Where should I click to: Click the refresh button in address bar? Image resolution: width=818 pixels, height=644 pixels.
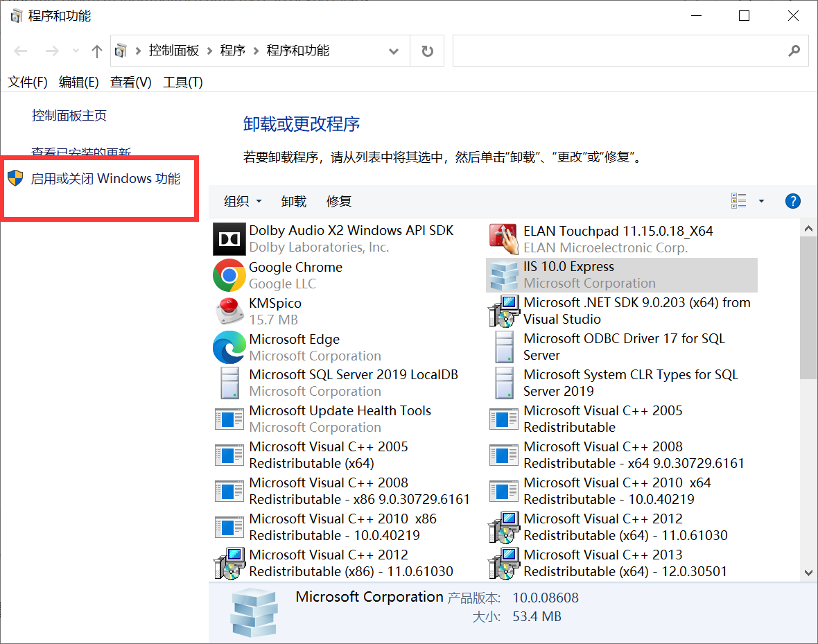click(x=427, y=51)
